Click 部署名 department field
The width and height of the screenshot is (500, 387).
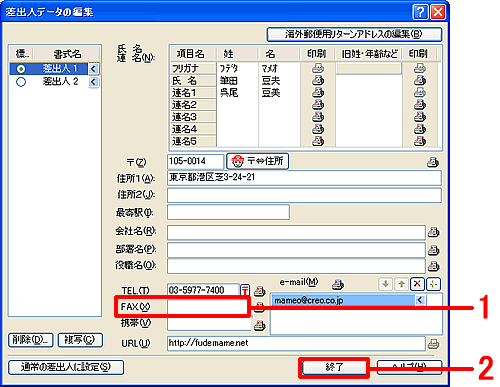coord(296,250)
